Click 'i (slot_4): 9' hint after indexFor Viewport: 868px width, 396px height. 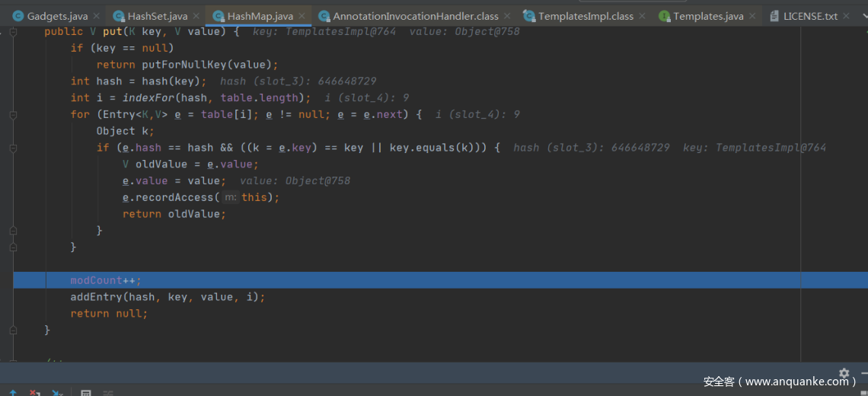(366, 98)
